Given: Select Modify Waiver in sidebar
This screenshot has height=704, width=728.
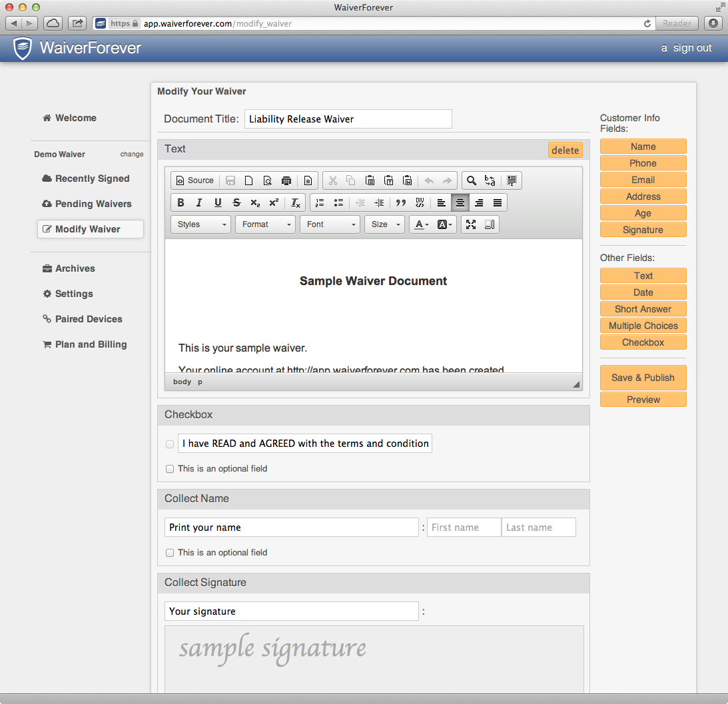Looking at the screenshot, I should pyautogui.click(x=91, y=229).
